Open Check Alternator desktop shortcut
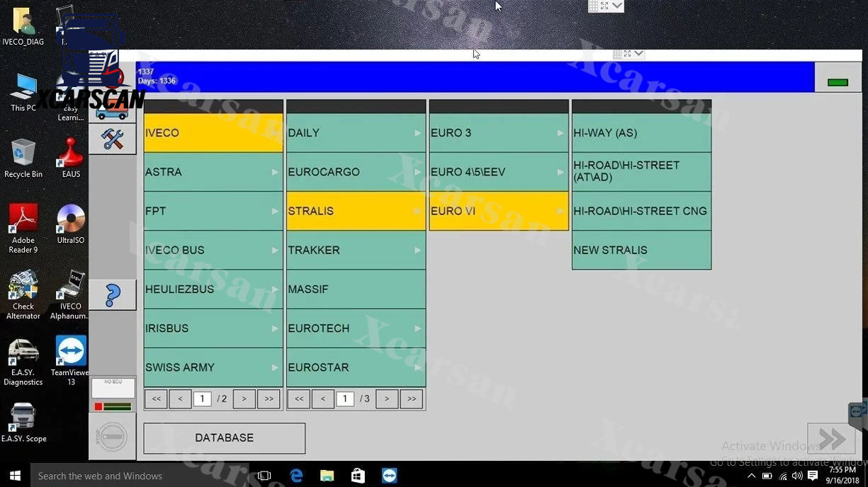Screen dimensions: 868x487 23,295
